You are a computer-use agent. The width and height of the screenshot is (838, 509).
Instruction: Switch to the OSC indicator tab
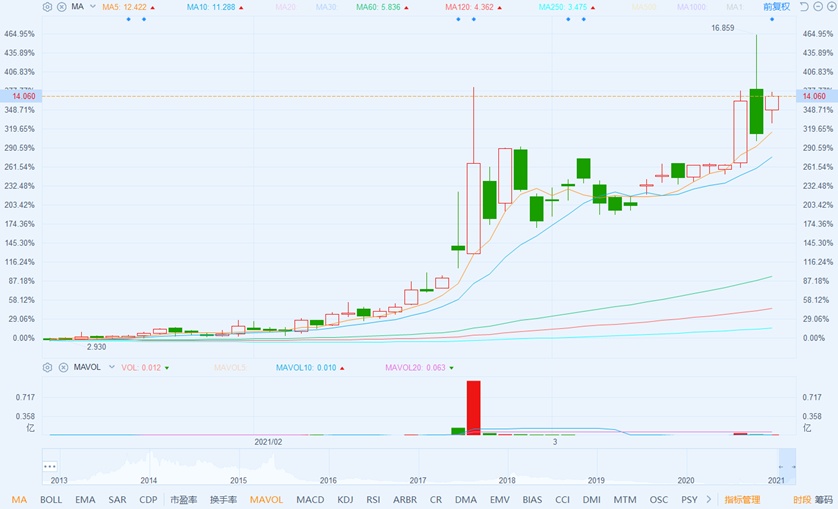coord(658,499)
